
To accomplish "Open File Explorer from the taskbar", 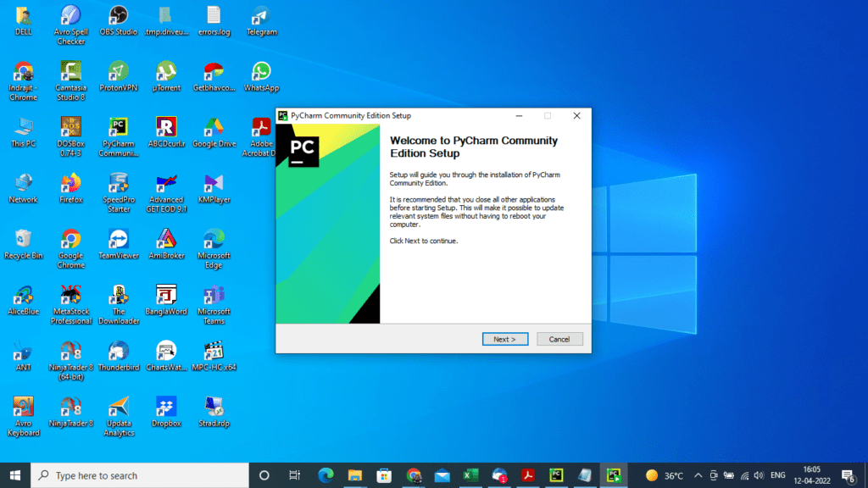I will click(355, 475).
